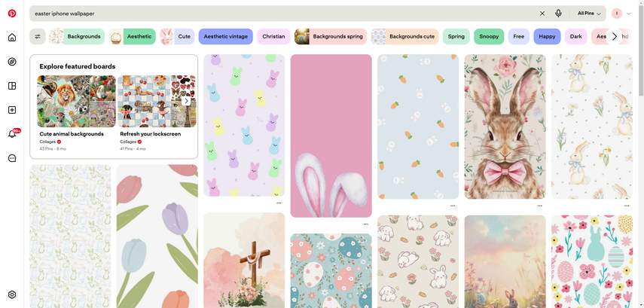
Task: Open the sunset meadow bunny pin
Action: point(505,261)
